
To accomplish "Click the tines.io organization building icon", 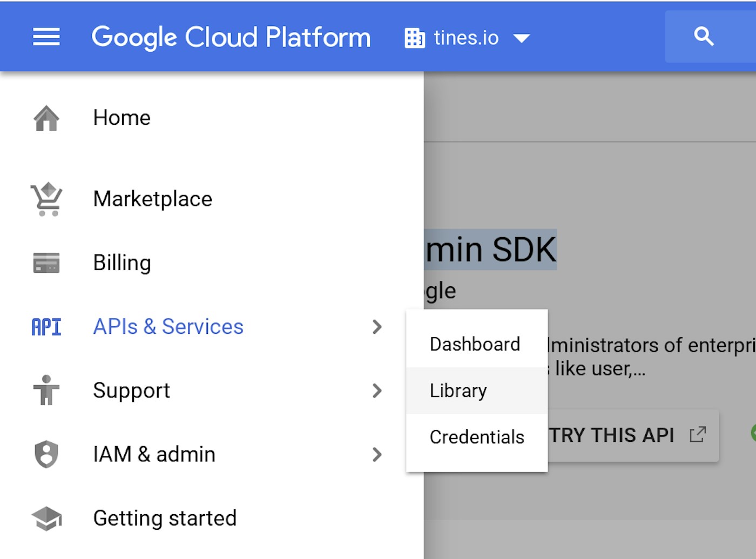I will click(x=415, y=38).
